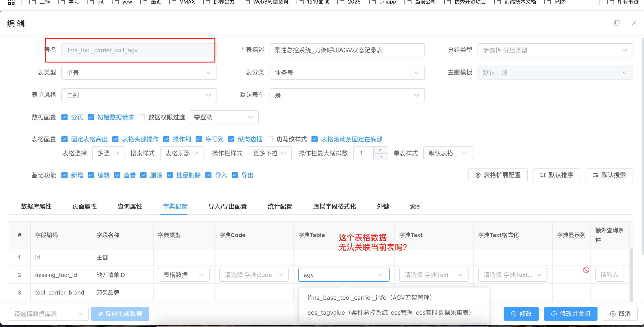Viewport: 644px width, 327px height.
Task: Open the 分组类型 dropdown
Action: (555, 50)
